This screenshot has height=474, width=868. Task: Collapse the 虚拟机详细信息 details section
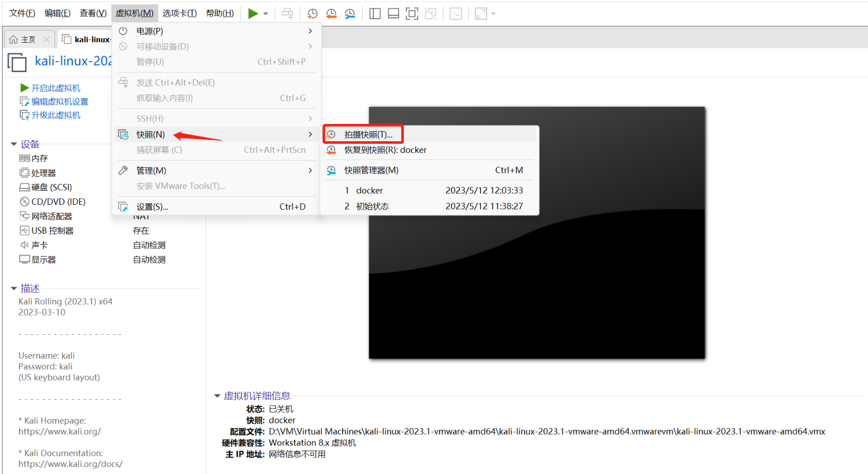(x=217, y=396)
